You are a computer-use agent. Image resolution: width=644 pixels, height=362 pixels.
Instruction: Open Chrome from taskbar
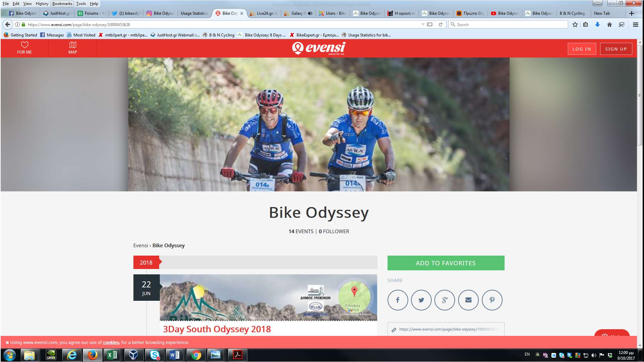coord(196,355)
